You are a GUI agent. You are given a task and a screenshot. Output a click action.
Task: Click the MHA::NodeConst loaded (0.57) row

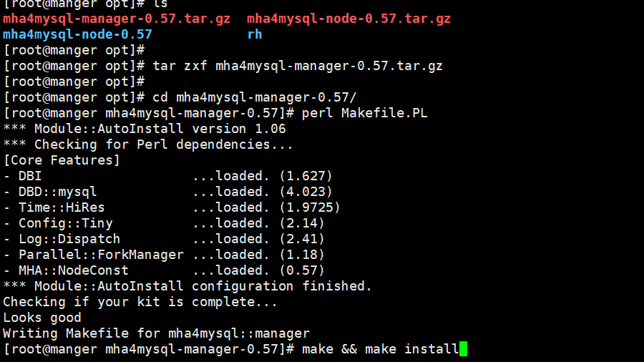click(164, 270)
